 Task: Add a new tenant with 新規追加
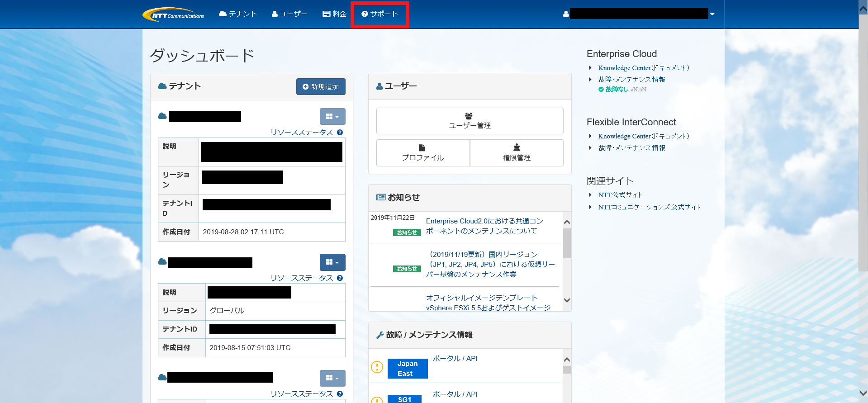click(x=321, y=87)
